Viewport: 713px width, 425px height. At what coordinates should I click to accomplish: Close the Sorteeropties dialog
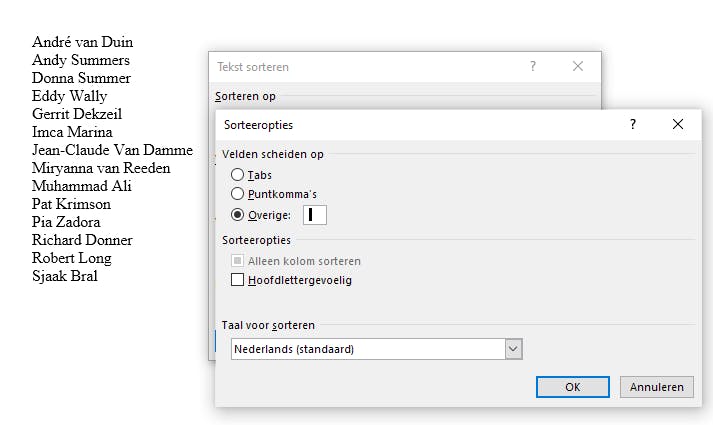pos(678,125)
